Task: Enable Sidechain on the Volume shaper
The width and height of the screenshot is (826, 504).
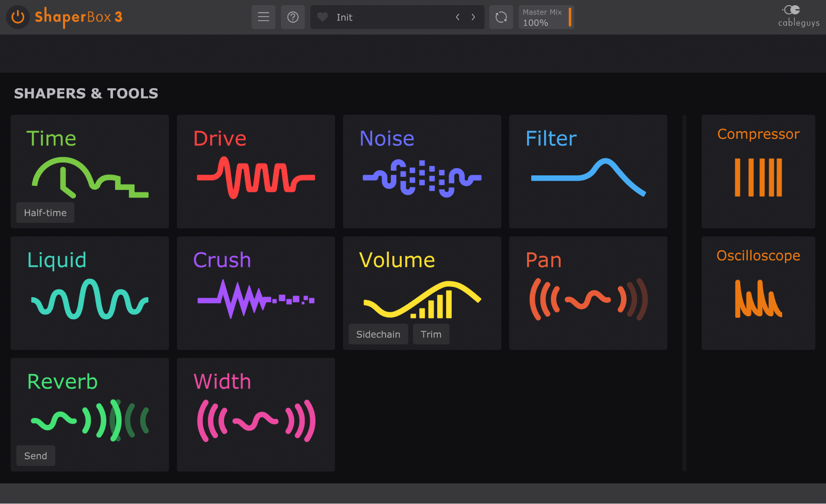Action: pyautogui.click(x=378, y=334)
